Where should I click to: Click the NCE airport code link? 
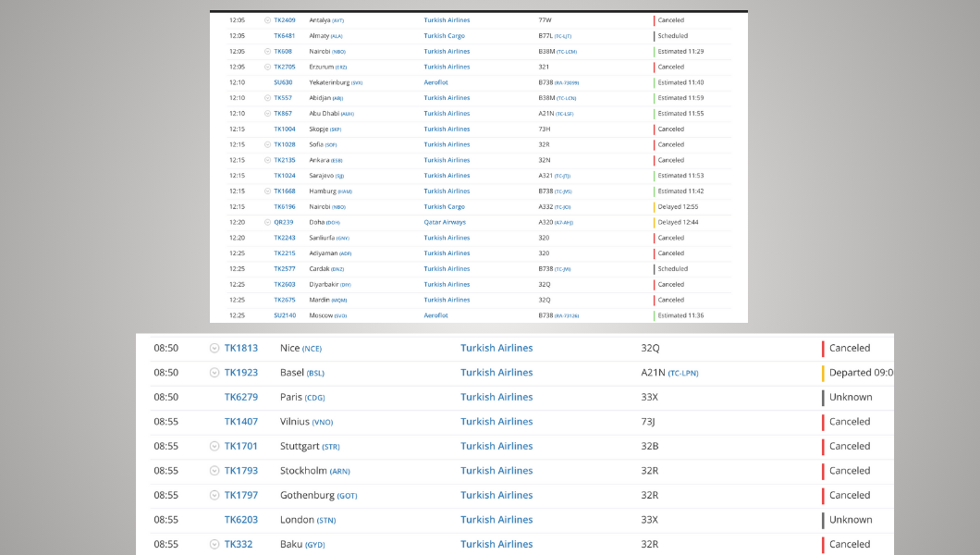tap(312, 349)
